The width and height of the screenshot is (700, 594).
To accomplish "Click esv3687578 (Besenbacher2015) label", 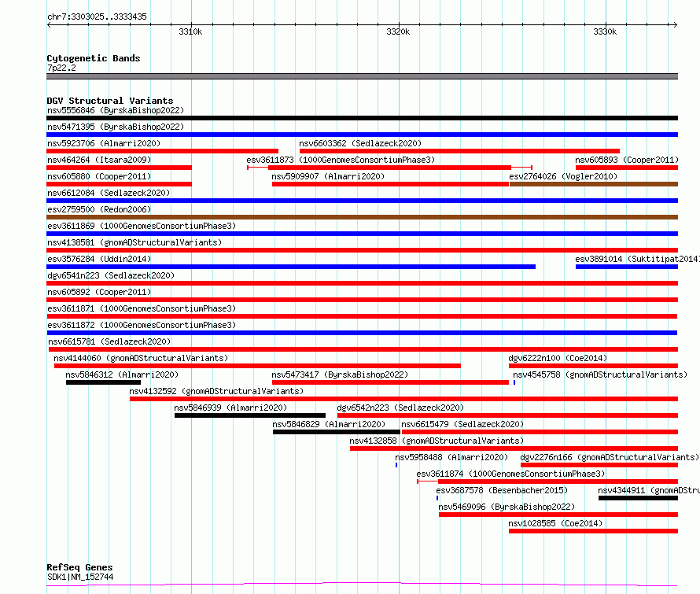I will tap(502, 490).
